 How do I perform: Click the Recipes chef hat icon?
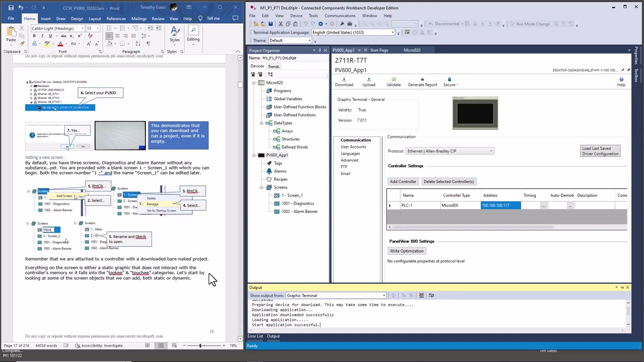tap(269, 179)
